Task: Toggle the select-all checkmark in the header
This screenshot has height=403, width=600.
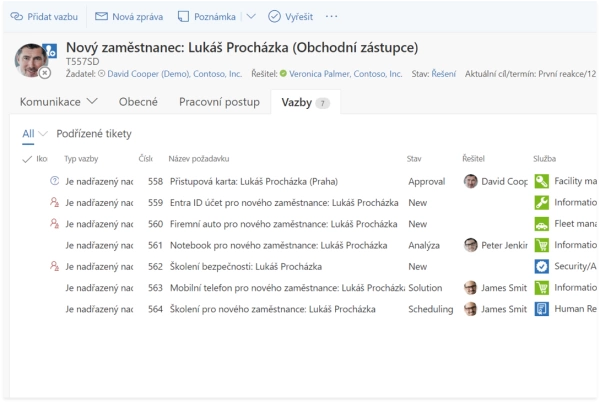Action: [x=27, y=159]
